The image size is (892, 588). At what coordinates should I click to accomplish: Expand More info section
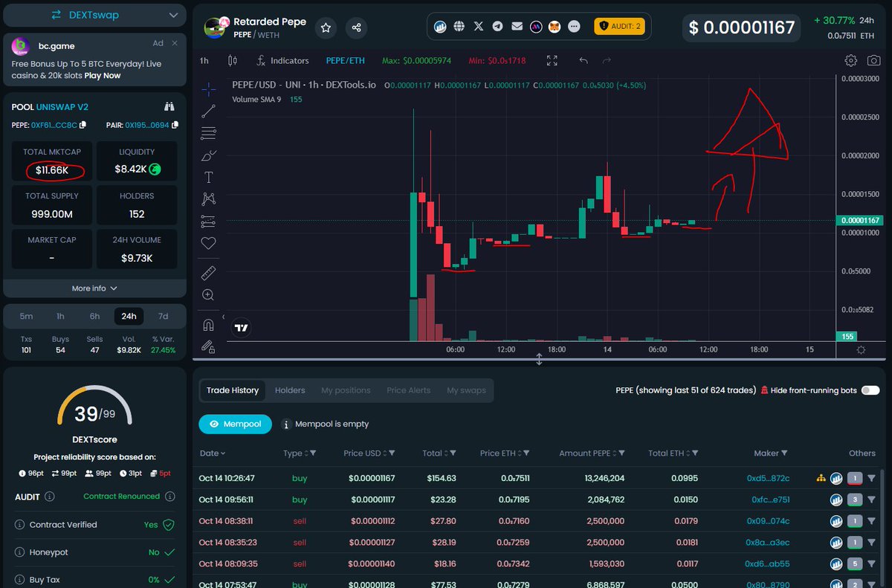[94, 288]
